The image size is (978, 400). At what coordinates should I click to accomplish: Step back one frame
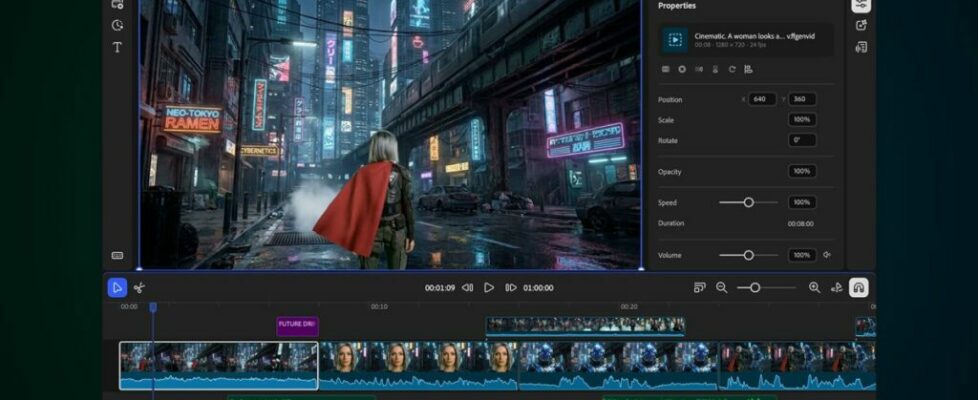[467, 288]
